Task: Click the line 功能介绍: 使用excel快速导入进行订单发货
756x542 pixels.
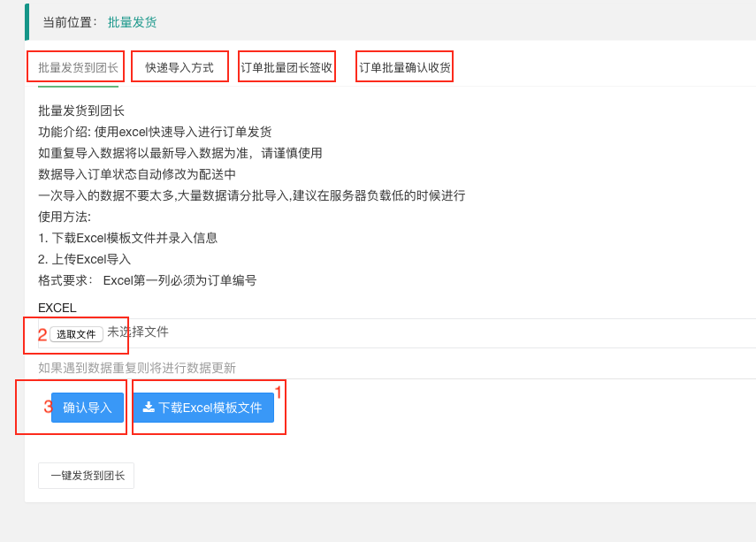Action: pos(155,132)
